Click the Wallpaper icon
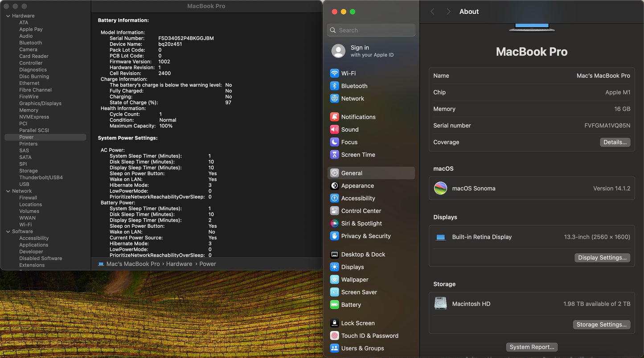644x358 pixels. coord(334,280)
